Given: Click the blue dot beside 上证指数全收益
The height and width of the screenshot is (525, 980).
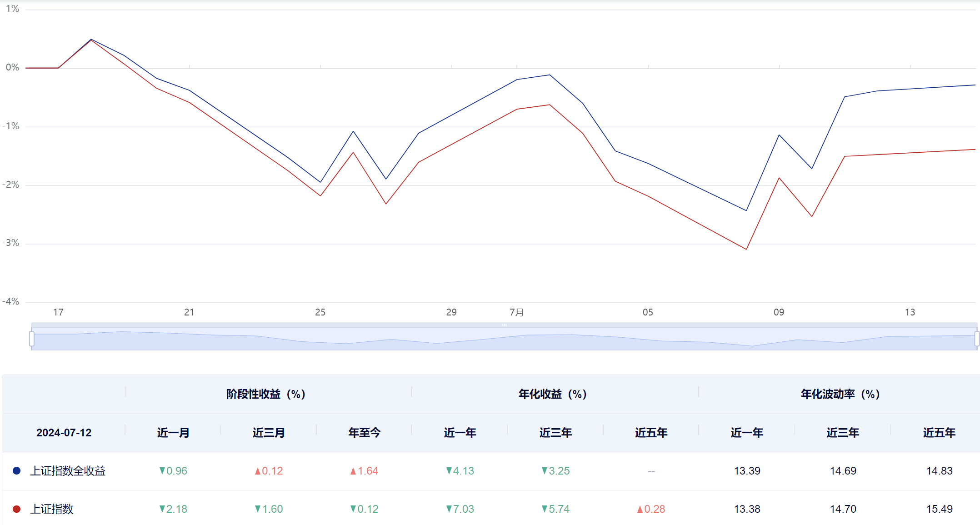Looking at the screenshot, I should [17, 471].
